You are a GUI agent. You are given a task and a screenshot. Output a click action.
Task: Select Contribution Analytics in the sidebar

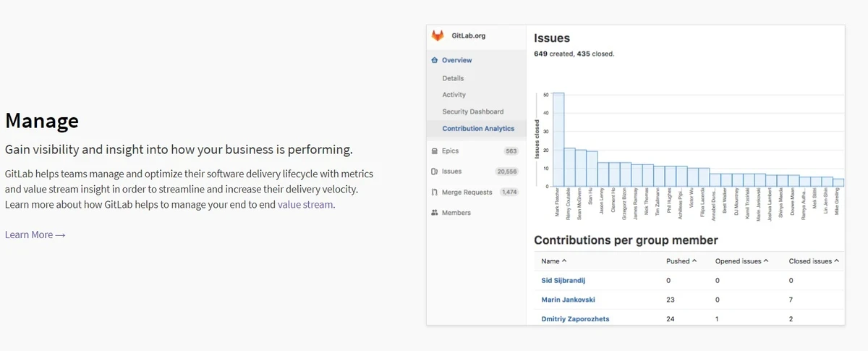pyautogui.click(x=478, y=129)
